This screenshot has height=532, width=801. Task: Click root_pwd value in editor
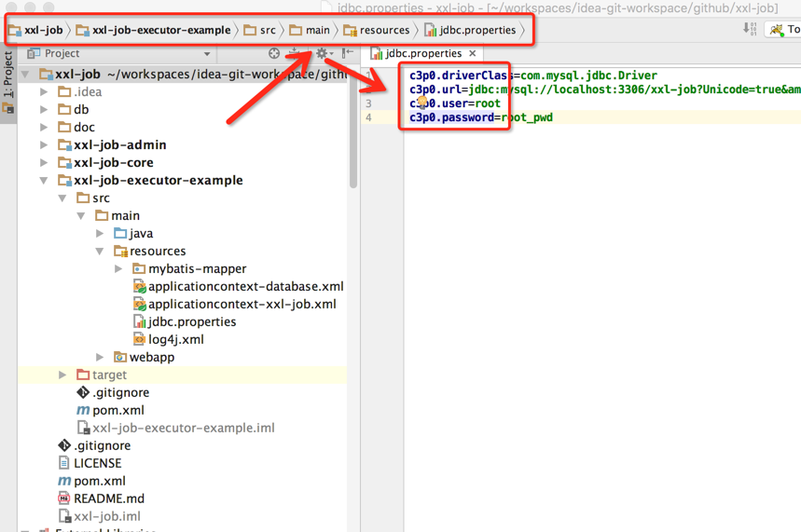527,117
